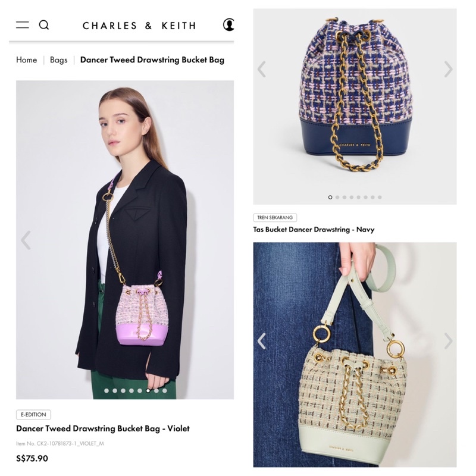Open Tas Bucket Dancer Drawstring - Navy title
The width and height of the screenshot is (476, 476).
click(314, 230)
